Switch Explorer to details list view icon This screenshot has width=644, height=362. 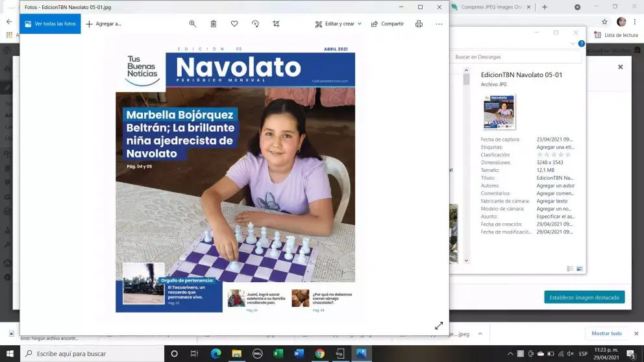570,269
